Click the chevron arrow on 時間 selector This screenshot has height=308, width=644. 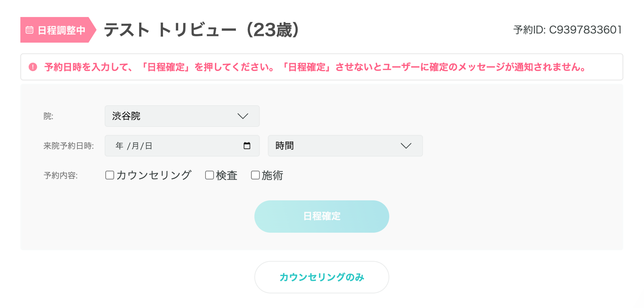(x=406, y=146)
